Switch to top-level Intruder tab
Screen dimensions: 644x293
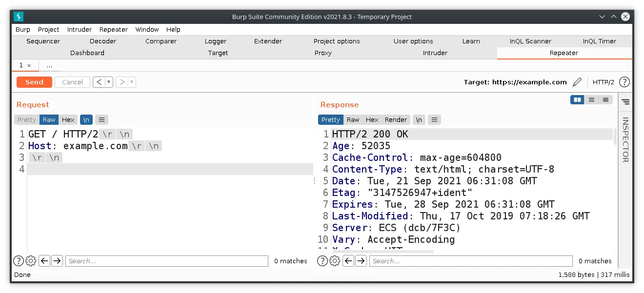point(435,53)
